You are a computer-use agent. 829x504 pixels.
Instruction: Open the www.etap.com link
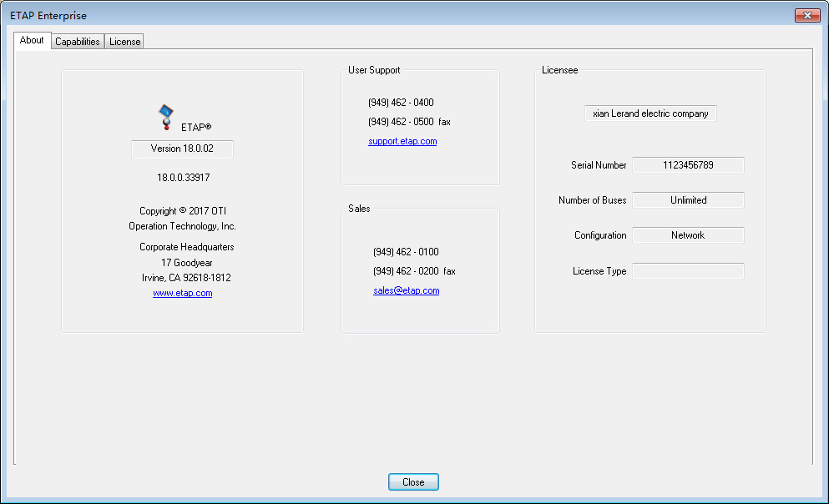point(182,293)
